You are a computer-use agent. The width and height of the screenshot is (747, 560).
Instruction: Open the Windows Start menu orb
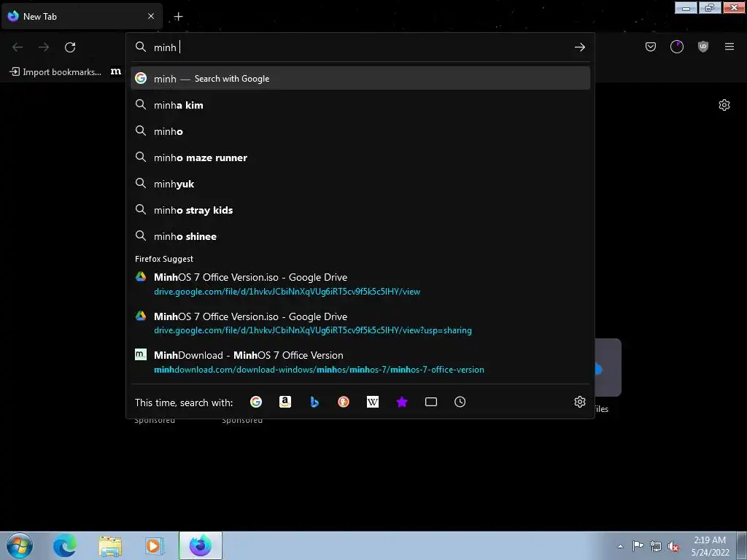point(20,545)
